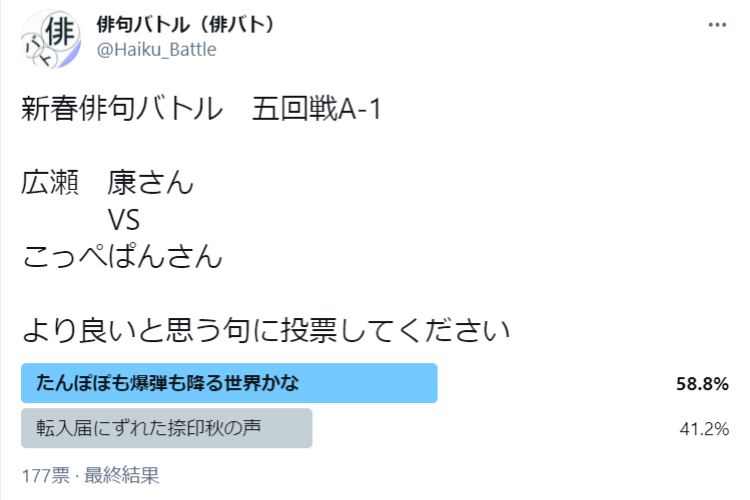This screenshot has width=750, height=500.
Task: Click the name 康さん in the tweet
Action: pyautogui.click(x=150, y=184)
